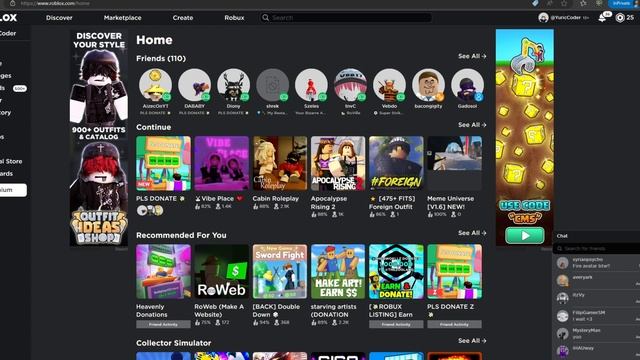The image size is (640, 360).
Task: Open friend avatar labeled DABABY
Action: pos(194,85)
